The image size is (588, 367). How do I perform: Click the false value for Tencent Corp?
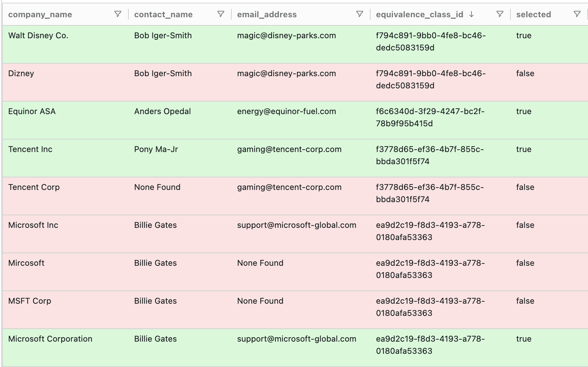coord(525,187)
